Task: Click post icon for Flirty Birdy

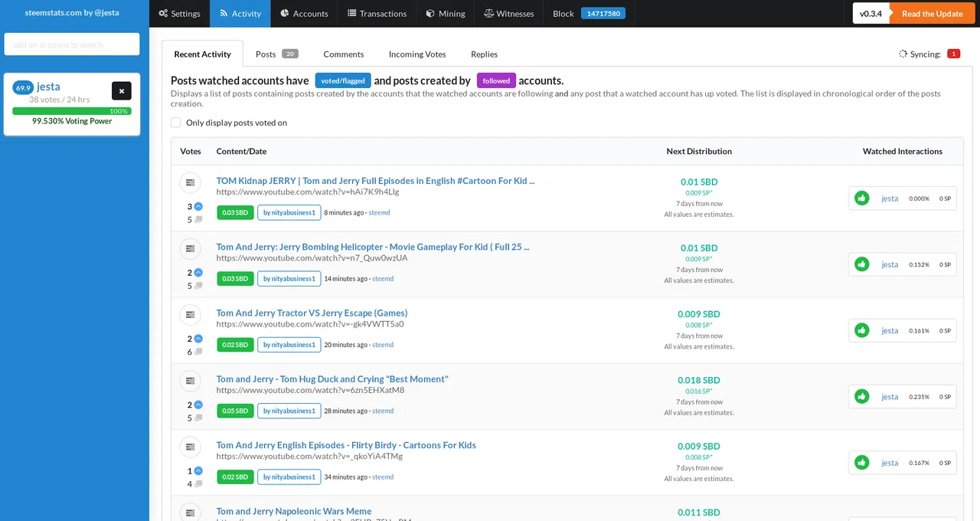Action: pyautogui.click(x=190, y=446)
